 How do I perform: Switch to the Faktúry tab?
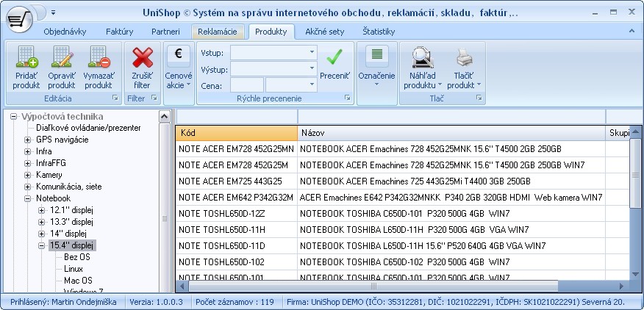tap(120, 32)
